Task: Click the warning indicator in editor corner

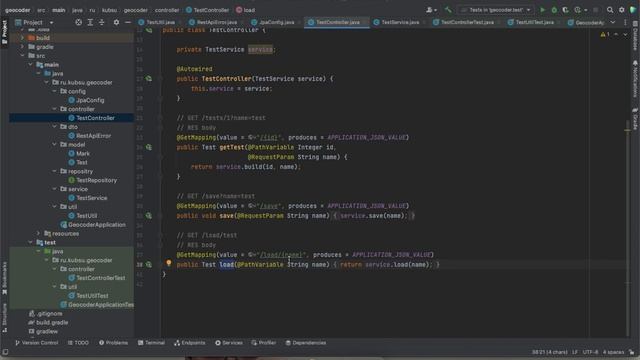Action: click(x=605, y=35)
